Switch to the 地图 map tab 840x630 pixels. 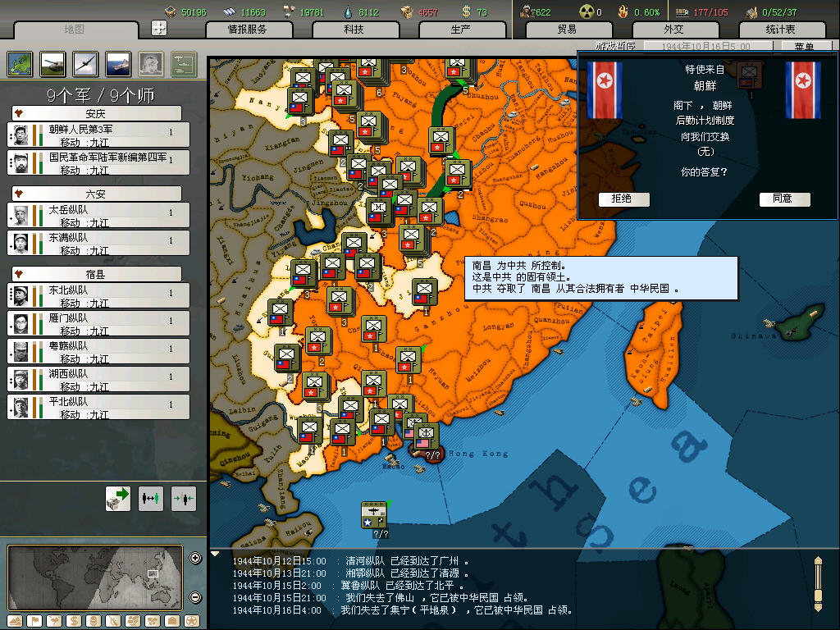coord(75,30)
